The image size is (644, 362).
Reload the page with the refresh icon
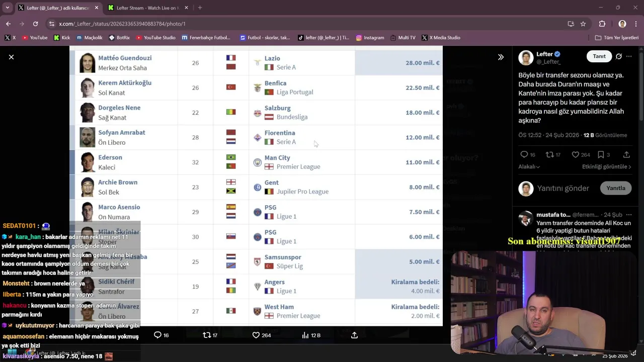[35, 24]
